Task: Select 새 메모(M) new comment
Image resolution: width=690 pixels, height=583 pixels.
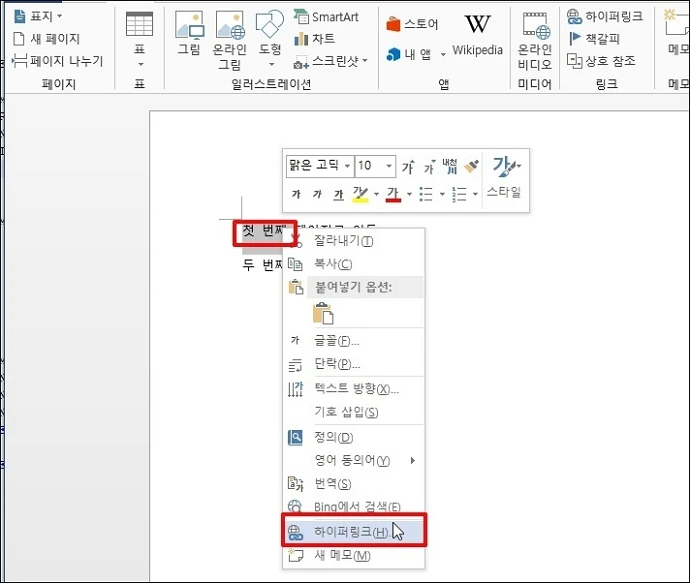Action: click(354, 556)
